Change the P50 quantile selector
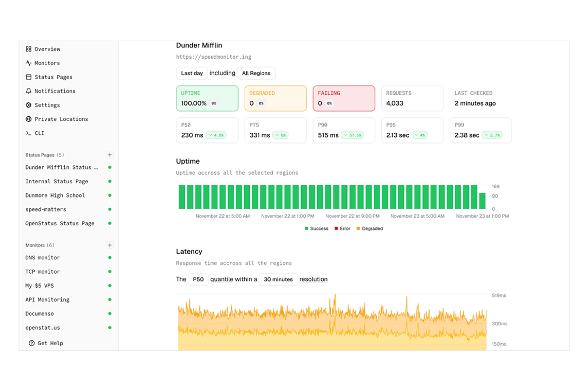The image size is (588, 390). coord(198,279)
